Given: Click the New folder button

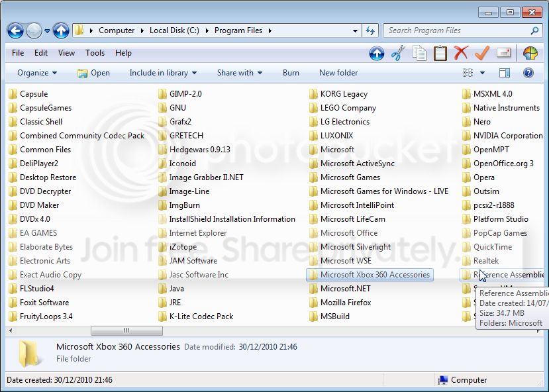Looking at the screenshot, I should click(x=338, y=73).
